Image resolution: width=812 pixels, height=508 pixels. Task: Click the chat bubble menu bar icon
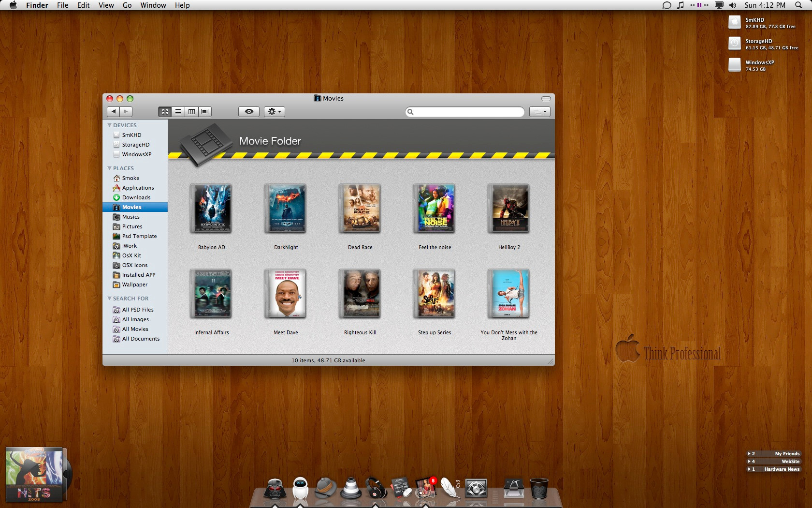click(667, 5)
